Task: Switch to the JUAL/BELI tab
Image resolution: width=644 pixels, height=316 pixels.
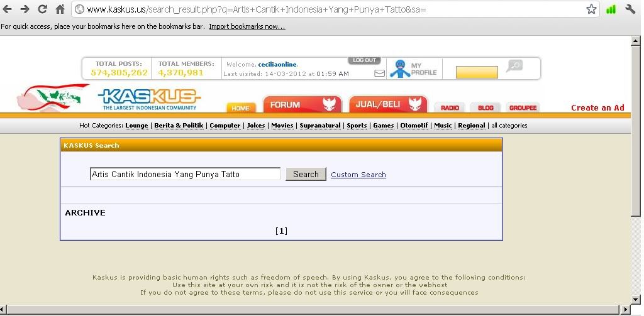Action: click(x=389, y=104)
